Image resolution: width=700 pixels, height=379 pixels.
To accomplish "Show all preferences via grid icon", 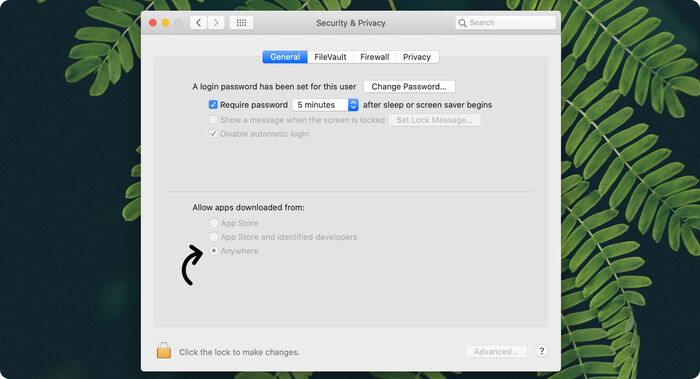I will (x=242, y=23).
